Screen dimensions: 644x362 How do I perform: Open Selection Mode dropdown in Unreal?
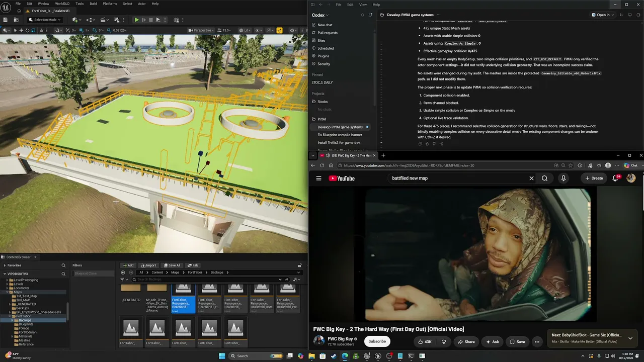click(x=45, y=20)
